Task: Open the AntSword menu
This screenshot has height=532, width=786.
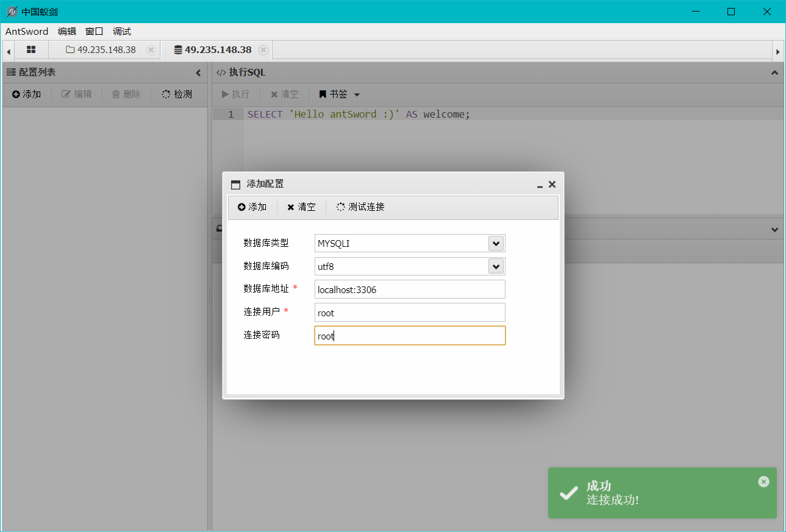Action: click(x=27, y=32)
